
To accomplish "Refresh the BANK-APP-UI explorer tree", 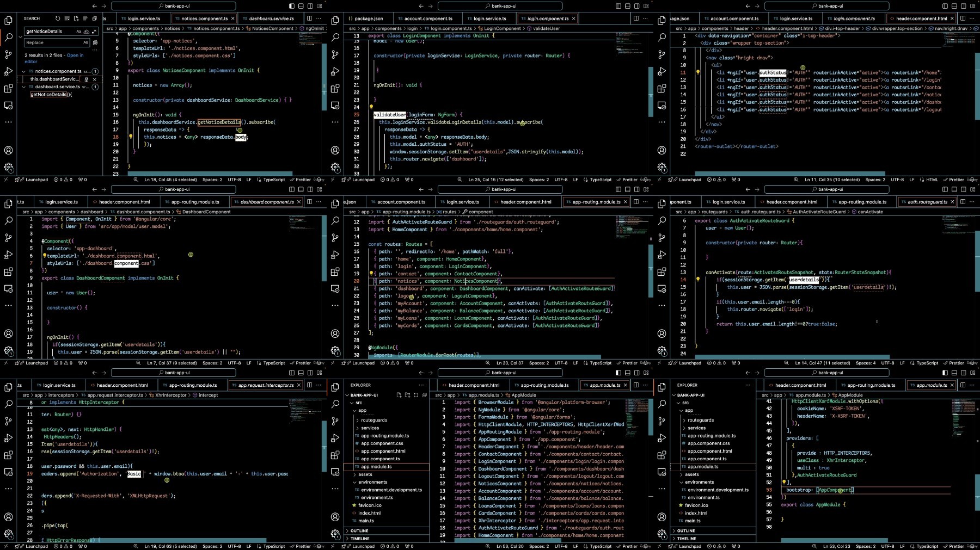I will click(416, 395).
